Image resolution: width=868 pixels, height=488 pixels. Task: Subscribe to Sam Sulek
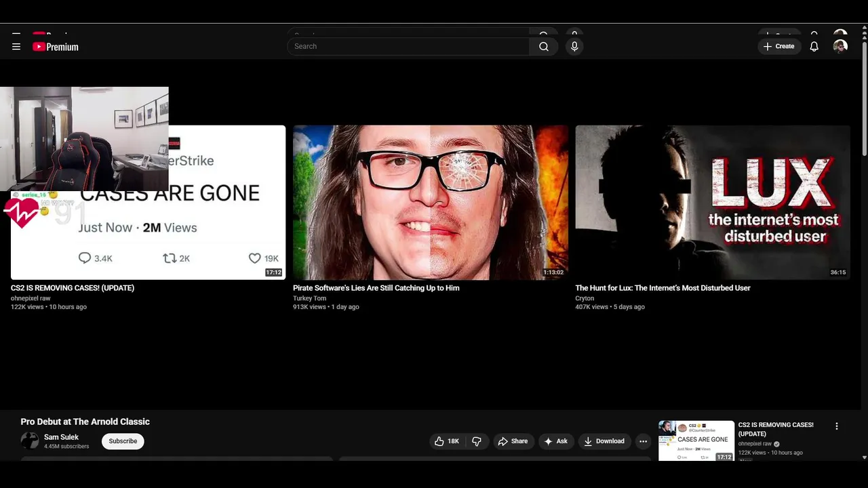pyautogui.click(x=123, y=441)
